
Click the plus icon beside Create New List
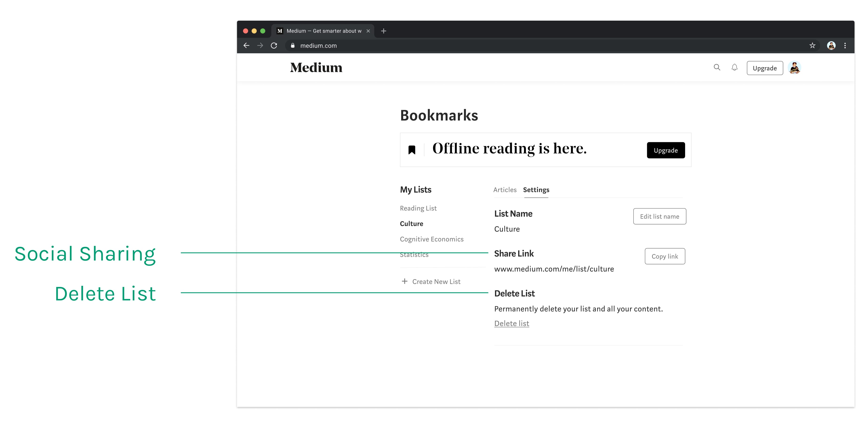[x=404, y=281]
